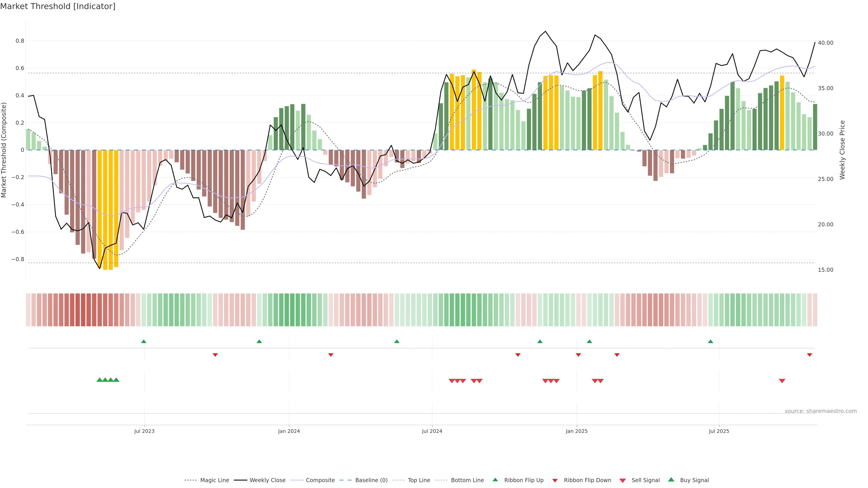
Task: Toggle the Top Line legend entry
Action: [x=419, y=480]
